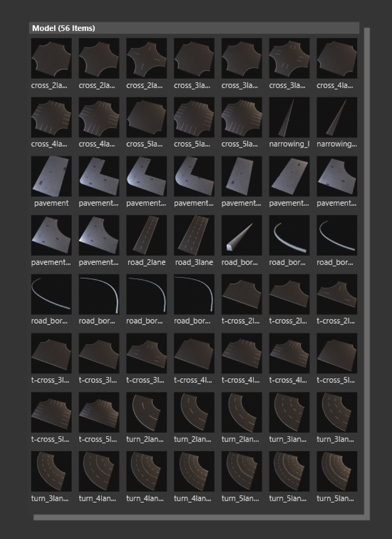Select the plain 'pavement' model thumbnail

point(51,176)
